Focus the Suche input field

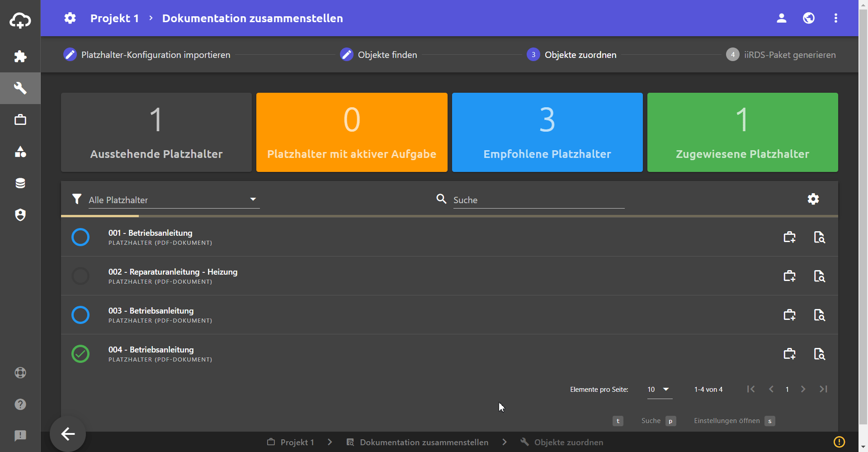[539, 200]
